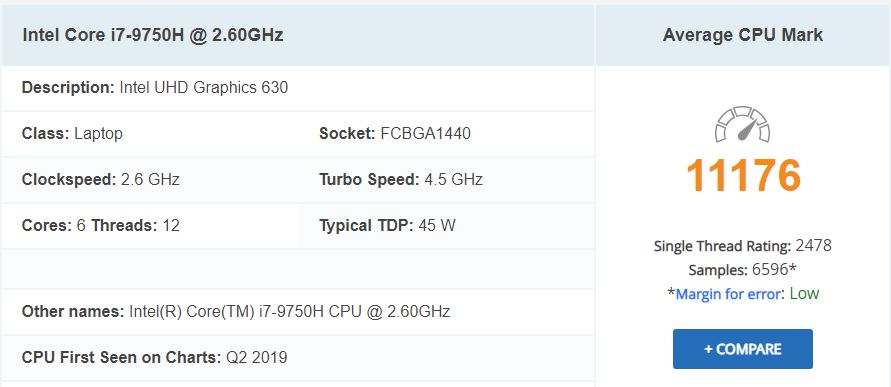Click the + COMPARE button

point(743,349)
